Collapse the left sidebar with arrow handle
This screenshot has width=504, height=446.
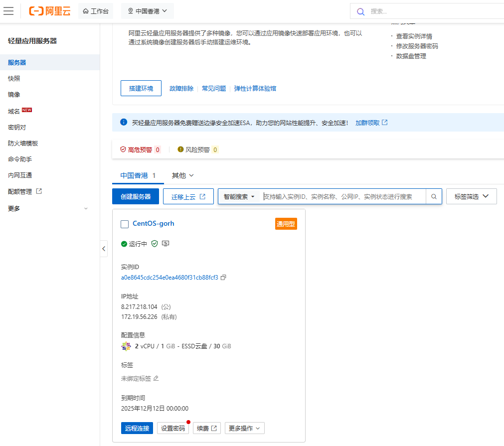104,248
